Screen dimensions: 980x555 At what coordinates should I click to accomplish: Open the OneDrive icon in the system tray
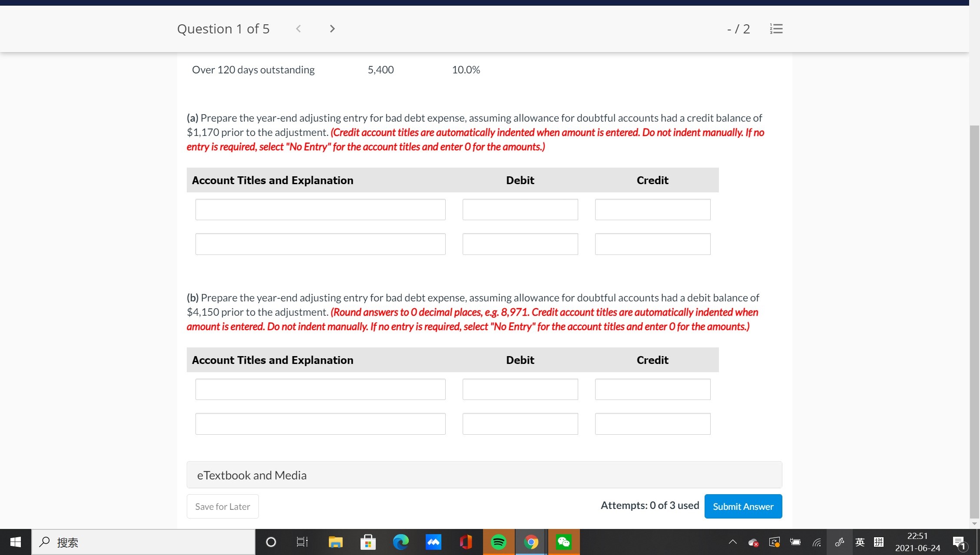click(754, 542)
